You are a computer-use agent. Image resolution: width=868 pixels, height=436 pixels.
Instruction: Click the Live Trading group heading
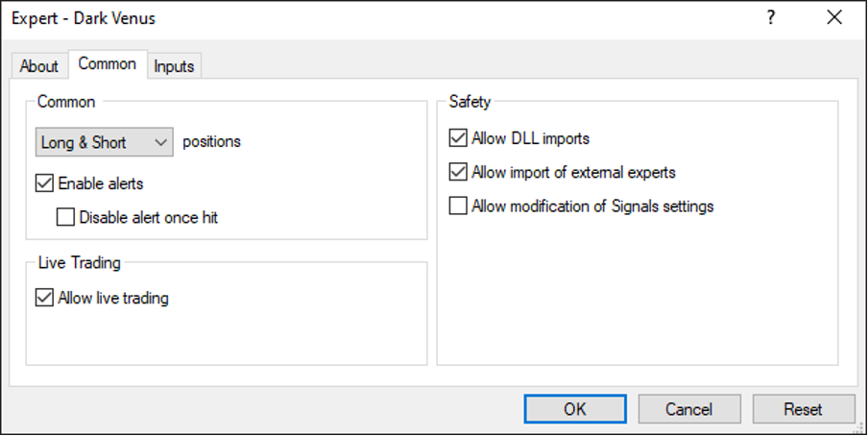pyautogui.click(x=79, y=261)
